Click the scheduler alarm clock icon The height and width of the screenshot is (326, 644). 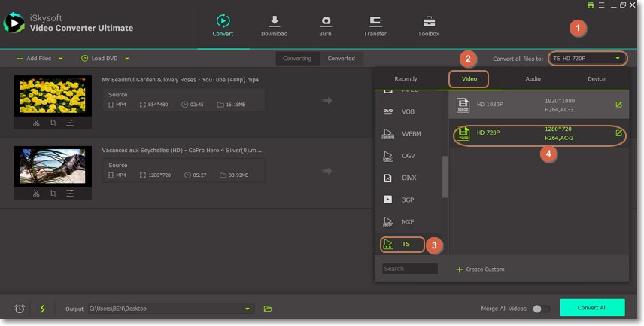[20, 309]
